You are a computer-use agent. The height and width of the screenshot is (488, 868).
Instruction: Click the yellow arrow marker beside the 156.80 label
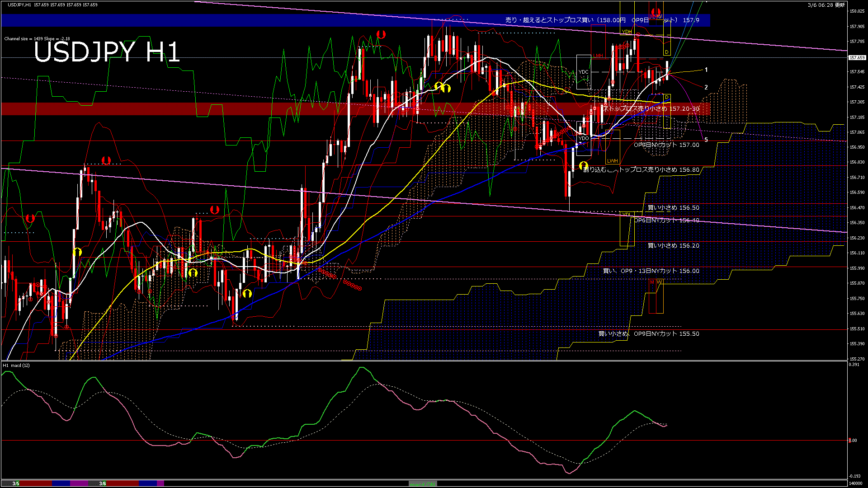583,166
